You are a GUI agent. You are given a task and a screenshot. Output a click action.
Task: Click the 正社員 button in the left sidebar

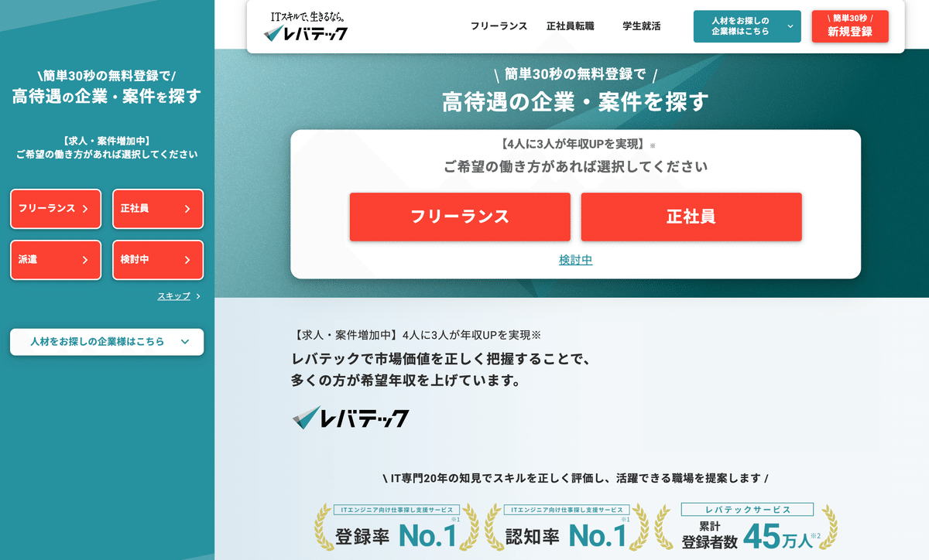pyautogui.click(x=157, y=209)
